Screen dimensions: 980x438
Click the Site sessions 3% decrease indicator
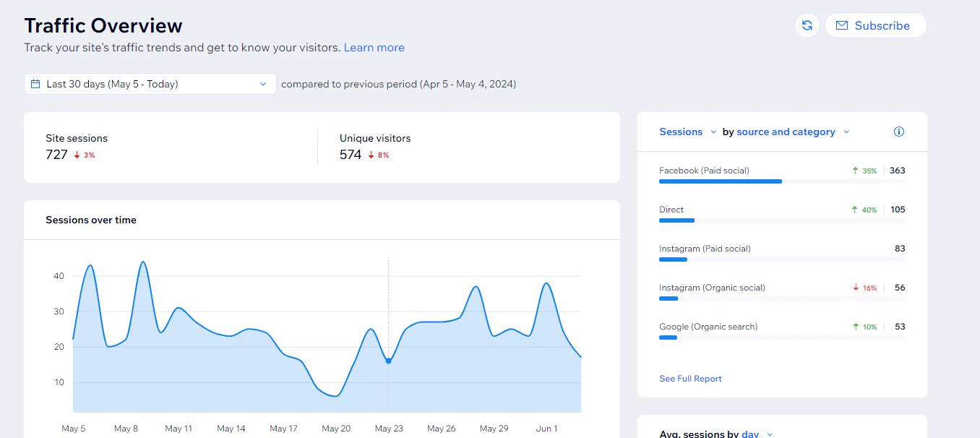point(85,155)
